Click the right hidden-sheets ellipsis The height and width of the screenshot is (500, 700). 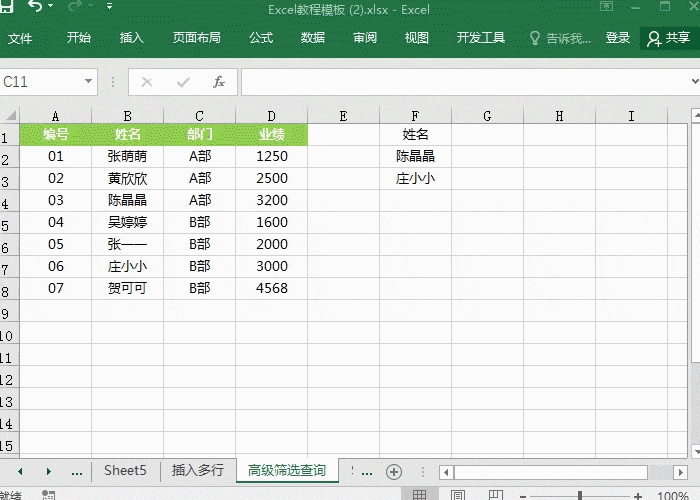coord(367,472)
